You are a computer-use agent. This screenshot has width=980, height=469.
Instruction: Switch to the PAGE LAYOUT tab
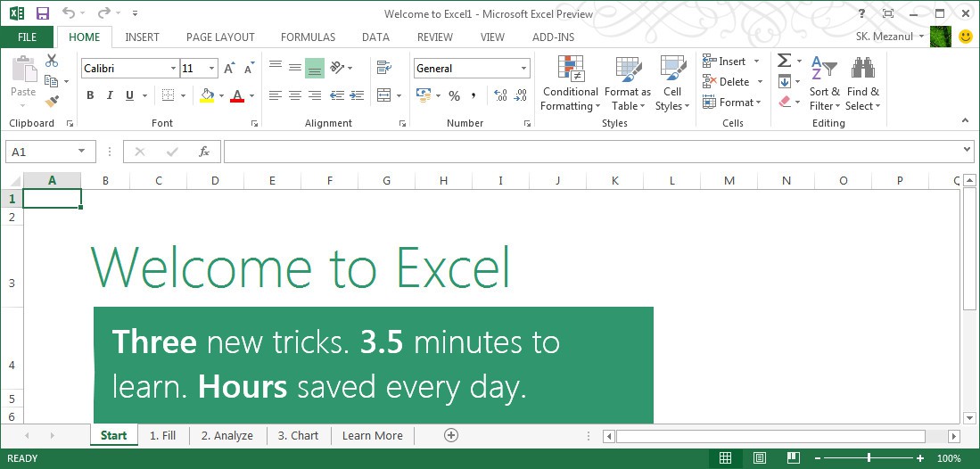(x=220, y=37)
